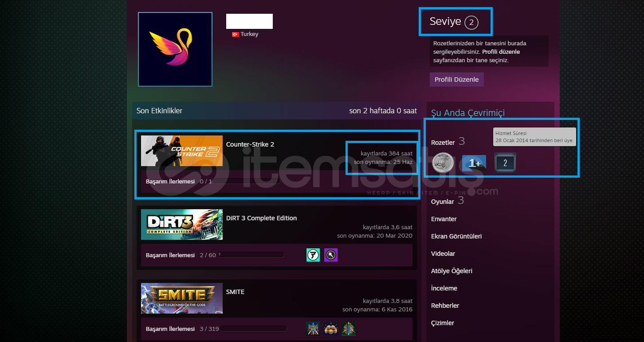Click Başarım İlerlemesi under Counter-Strike 2
644x342 pixels.
pos(170,181)
